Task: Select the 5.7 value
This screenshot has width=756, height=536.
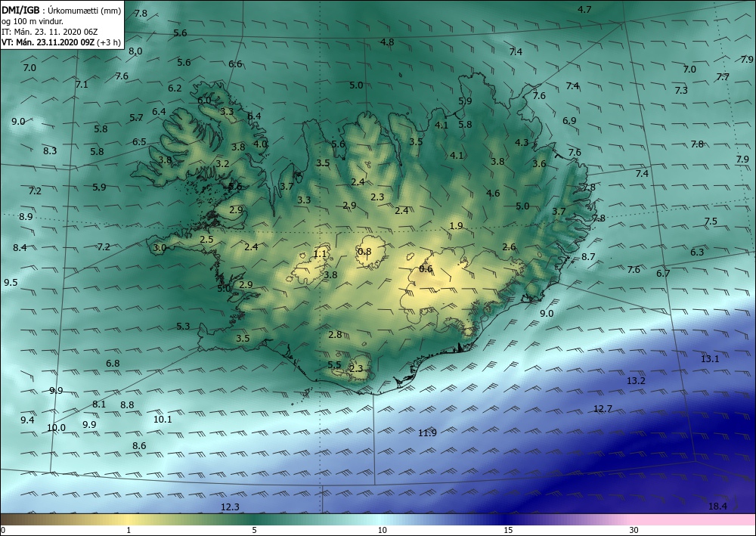Action: tap(136, 118)
